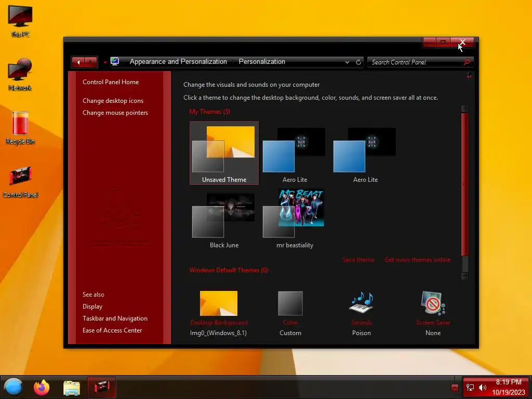
Task: Click the theme list scrollbar thumb
Action: [x=465, y=184]
